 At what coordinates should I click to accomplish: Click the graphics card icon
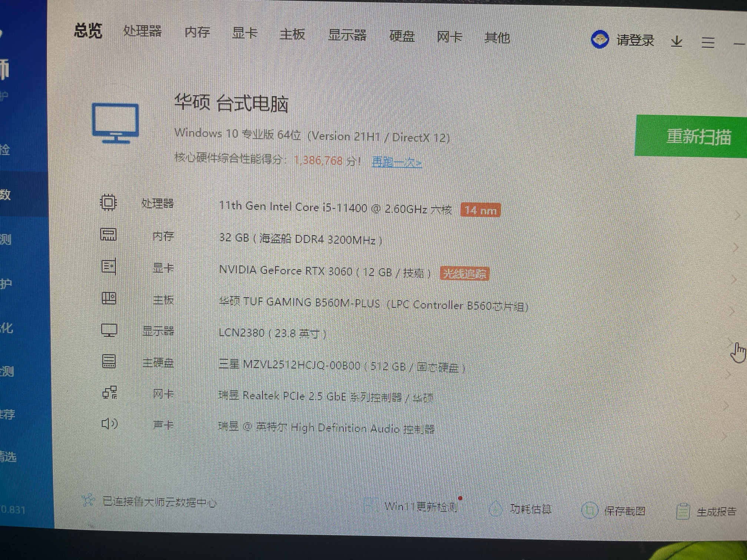tap(109, 266)
